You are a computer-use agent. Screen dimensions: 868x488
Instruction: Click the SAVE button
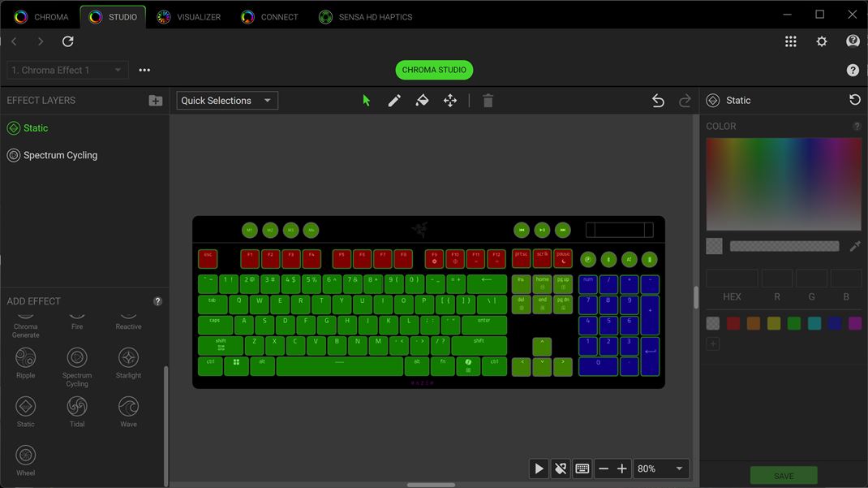pos(784,476)
